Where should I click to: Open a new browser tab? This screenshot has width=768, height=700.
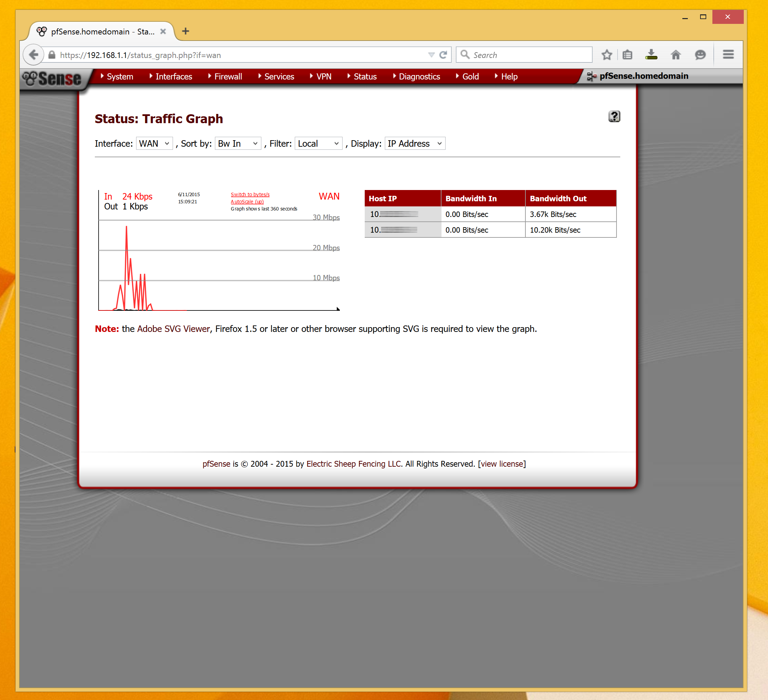click(186, 31)
